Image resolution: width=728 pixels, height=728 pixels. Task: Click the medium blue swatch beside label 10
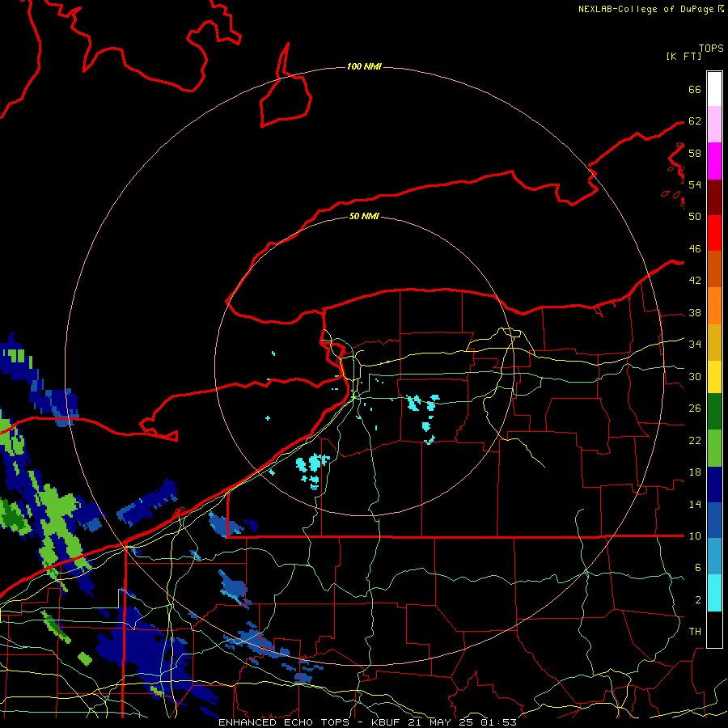(x=714, y=521)
